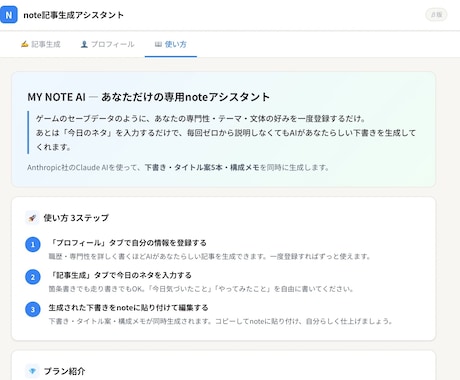Click the β版 badge in header

[x=436, y=15]
